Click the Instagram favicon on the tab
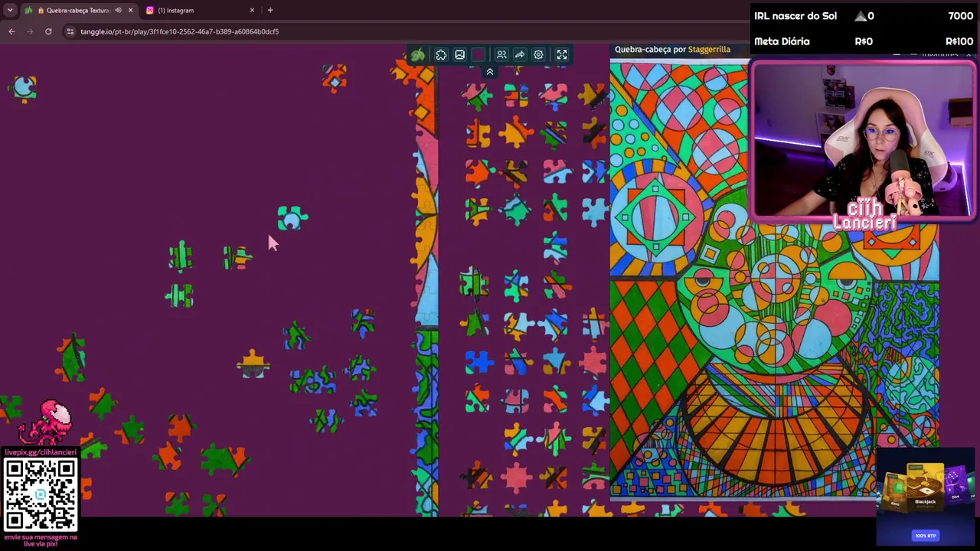This screenshot has width=980, height=551. tap(150, 10)
